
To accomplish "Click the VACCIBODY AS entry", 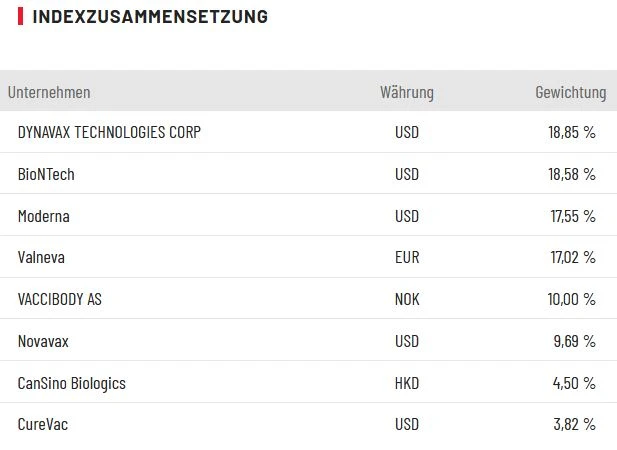I will [x=60, y=299].
